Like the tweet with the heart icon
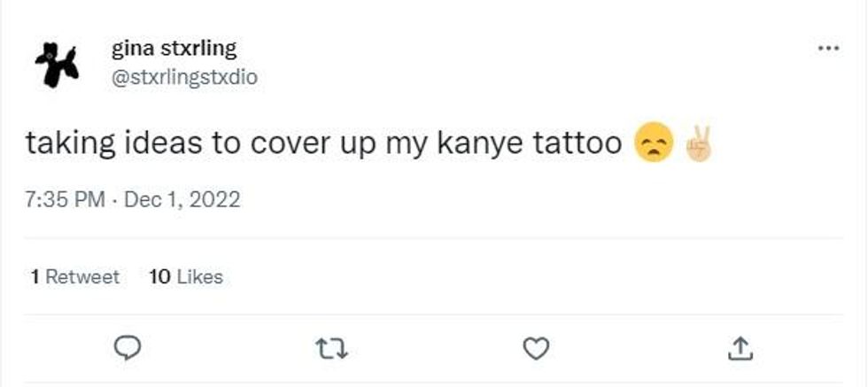 533,350
